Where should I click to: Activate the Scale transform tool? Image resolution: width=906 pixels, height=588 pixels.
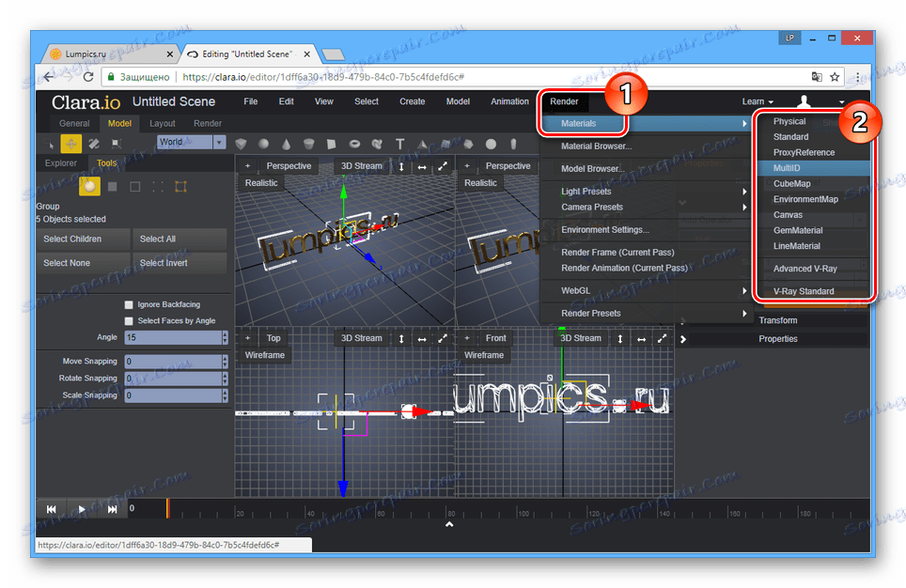point(117,144)
